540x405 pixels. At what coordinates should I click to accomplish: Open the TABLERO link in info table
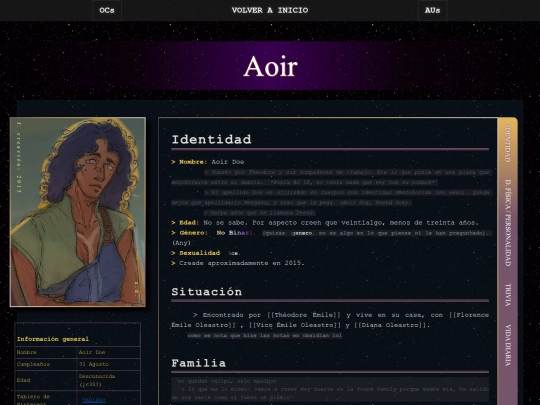(x=94, y=401)
